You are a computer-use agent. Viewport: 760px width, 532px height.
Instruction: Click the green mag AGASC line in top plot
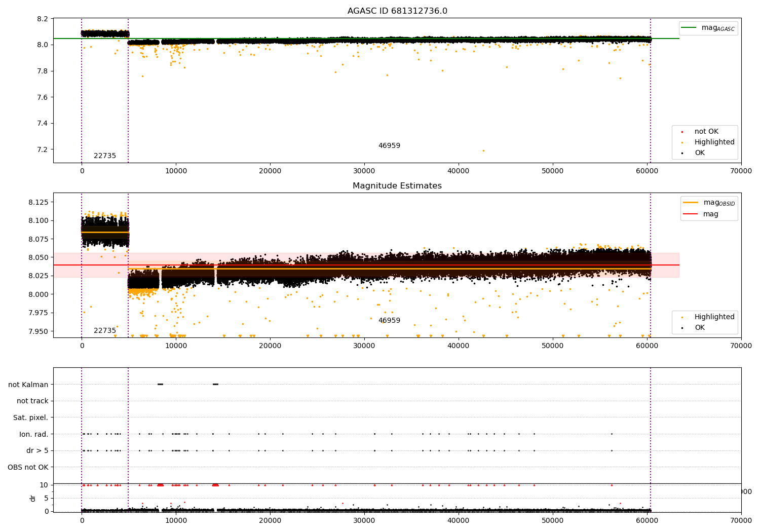(x=366, y=39)
